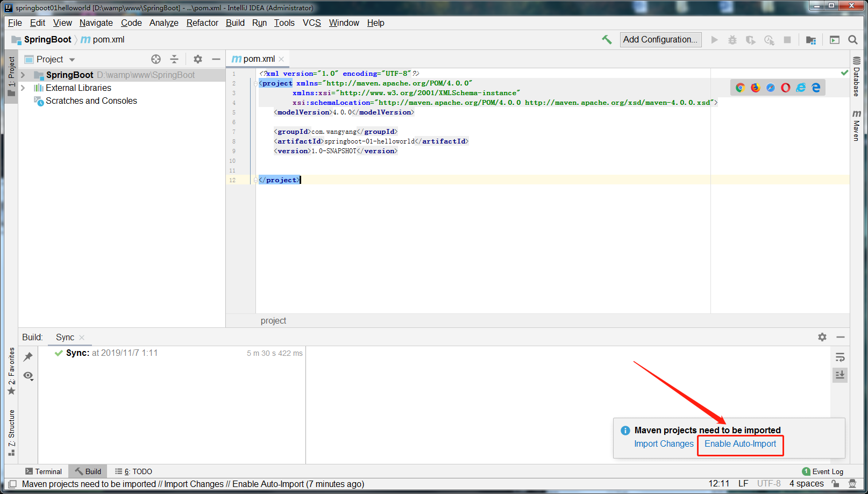Open the Navigate menu
868x494 pixels.
96,23
